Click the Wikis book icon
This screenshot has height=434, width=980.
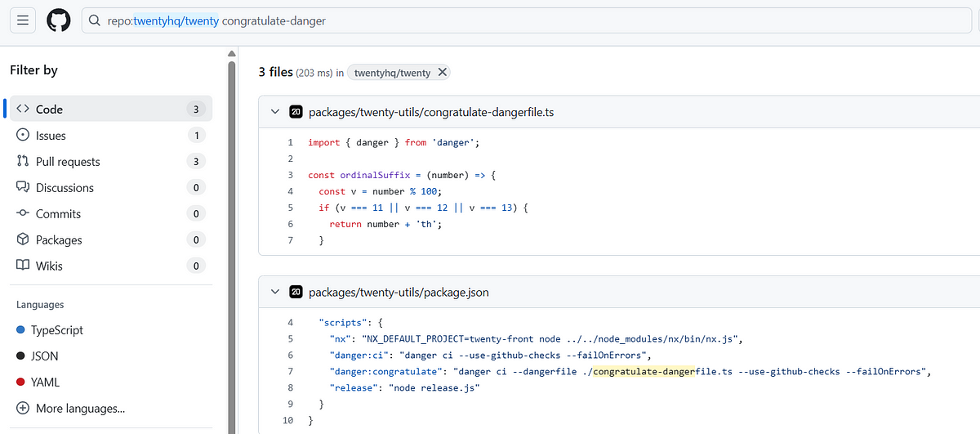(x=23, y=266)
